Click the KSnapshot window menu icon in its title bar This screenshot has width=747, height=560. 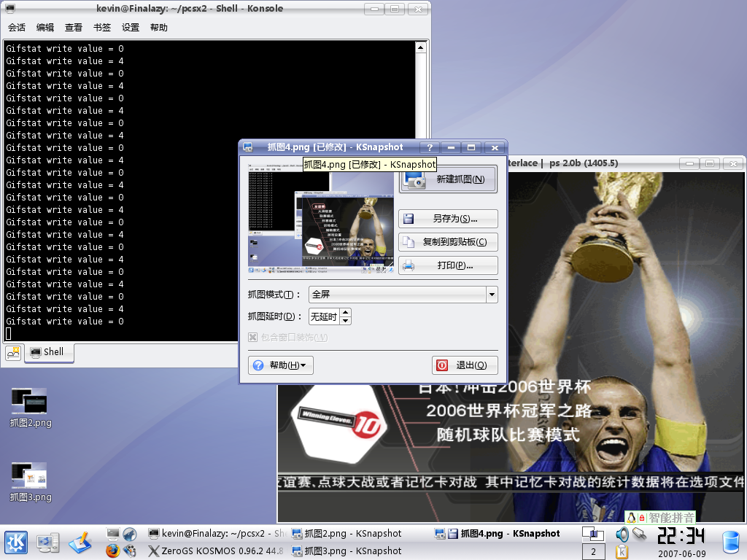(248, 147)
